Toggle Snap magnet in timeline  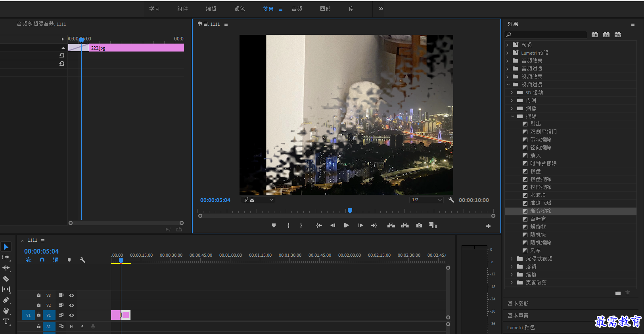(x=42, y=260)
